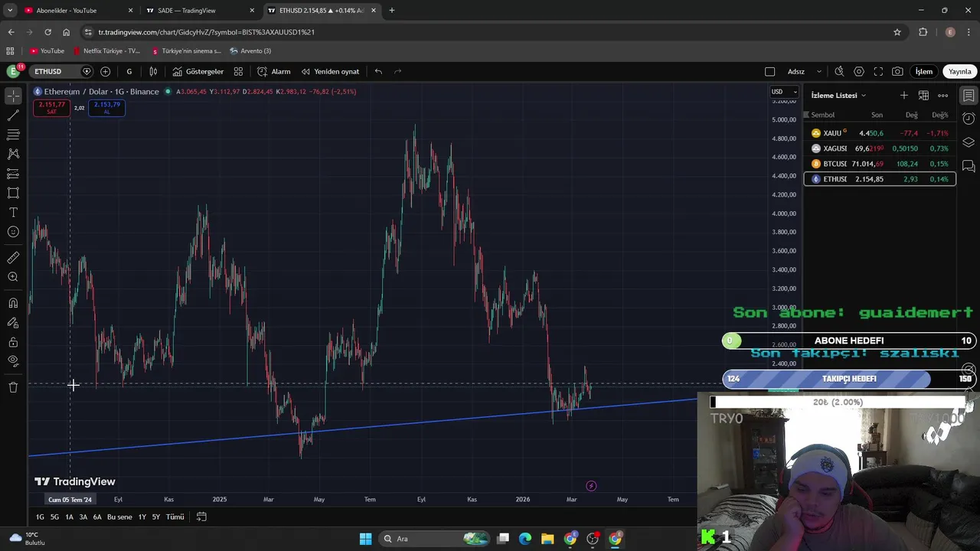Set time range to 6A
Image resolution: width=980 pixels, height=551 pixels.
pyautogui.click(x=97, y=517)
